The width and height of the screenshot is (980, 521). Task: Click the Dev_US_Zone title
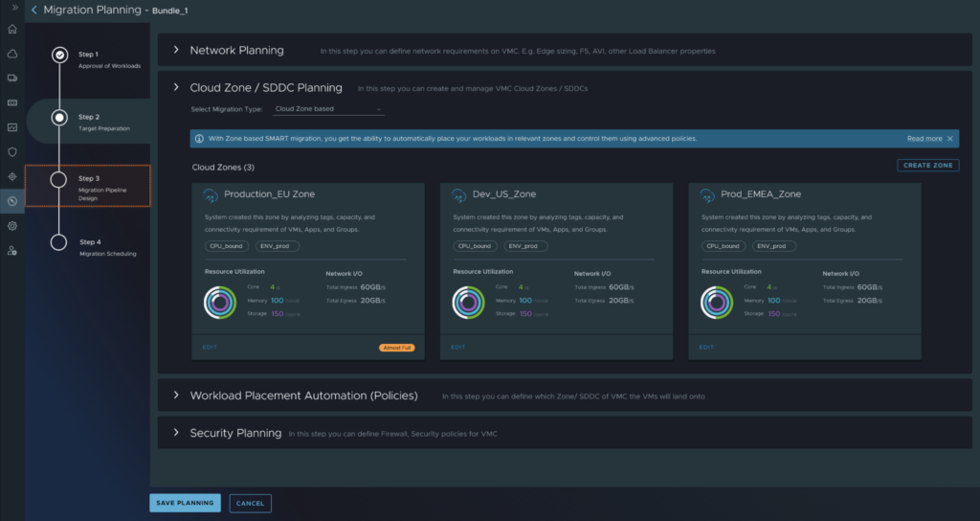[x=503, y=194]
